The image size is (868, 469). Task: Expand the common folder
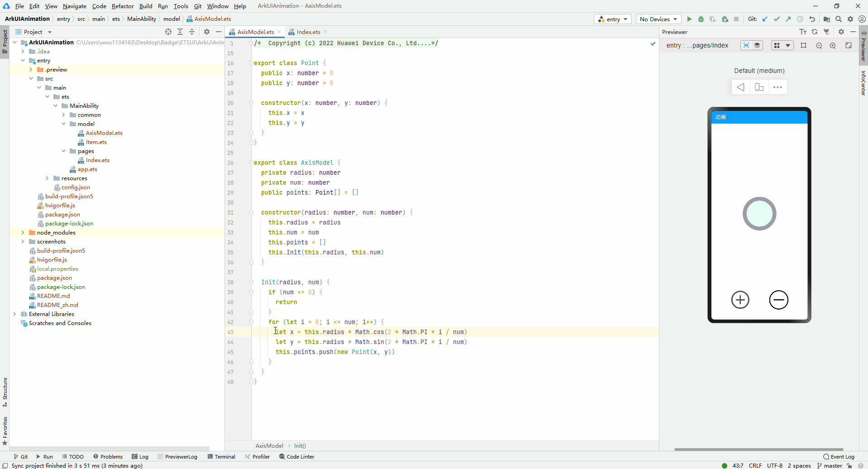(63, 115)
